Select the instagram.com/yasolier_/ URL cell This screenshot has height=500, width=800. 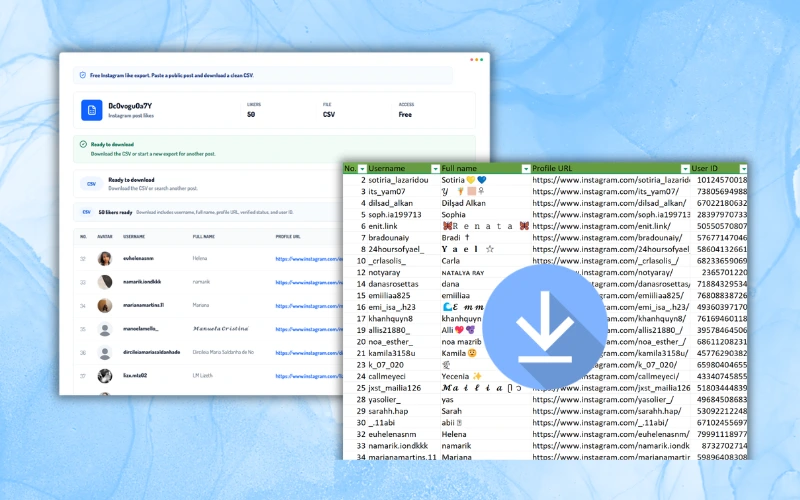[610, 399]
